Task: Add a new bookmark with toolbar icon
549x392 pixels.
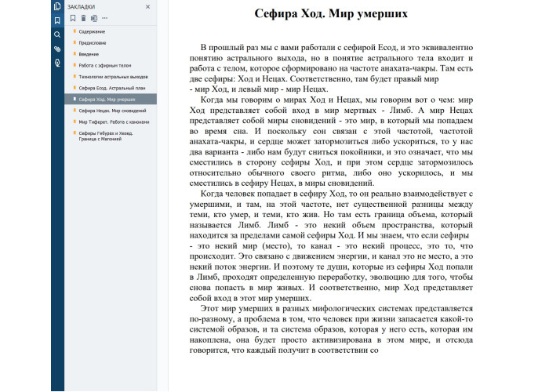Action: 73,17
